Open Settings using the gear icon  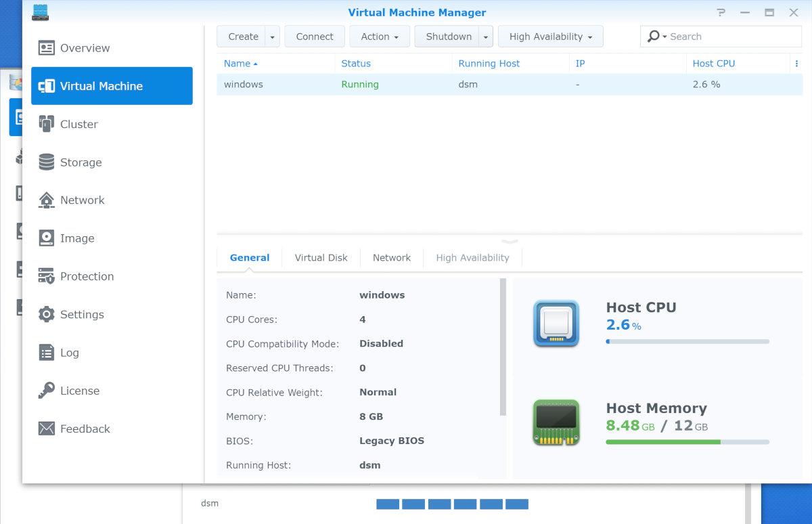[46, 315]
